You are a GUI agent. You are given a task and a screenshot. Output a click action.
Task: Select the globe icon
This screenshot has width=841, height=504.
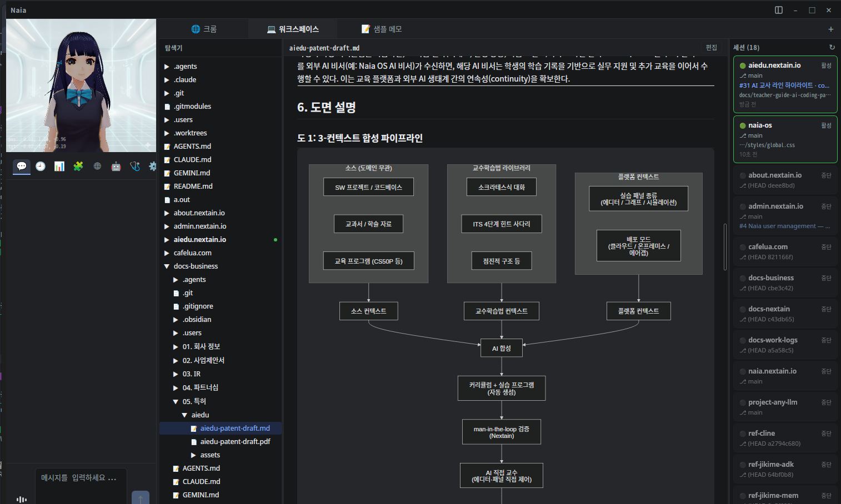[97, 166]
